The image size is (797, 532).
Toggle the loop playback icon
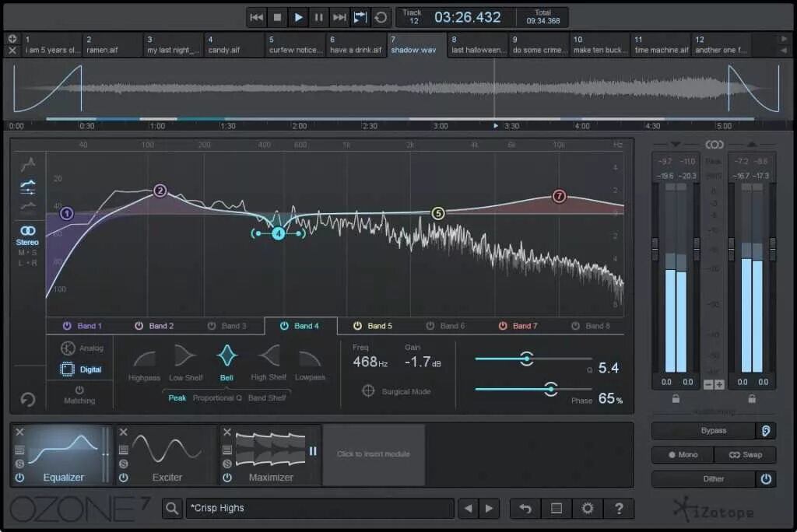click(360, 17)
